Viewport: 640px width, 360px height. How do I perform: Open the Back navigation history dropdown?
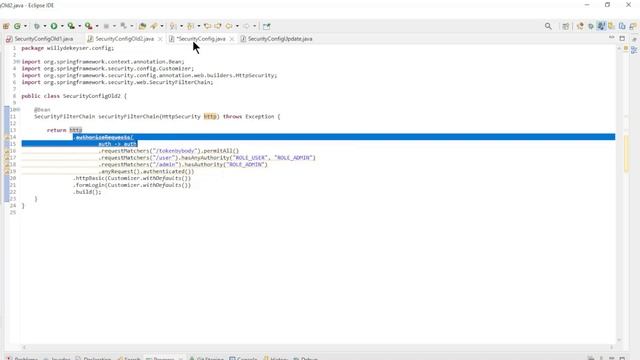[237, 26]
